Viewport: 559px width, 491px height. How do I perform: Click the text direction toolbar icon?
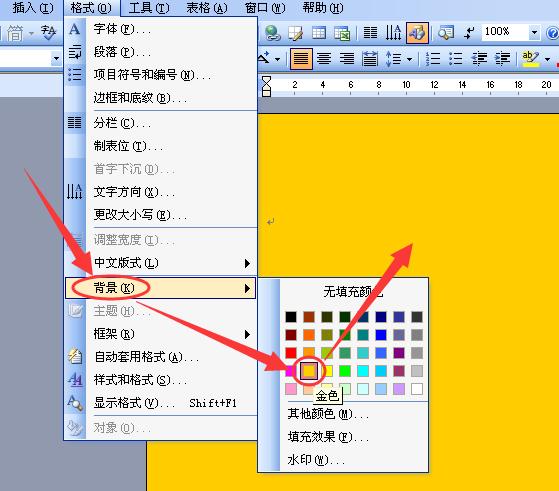[x=393, y=33]
